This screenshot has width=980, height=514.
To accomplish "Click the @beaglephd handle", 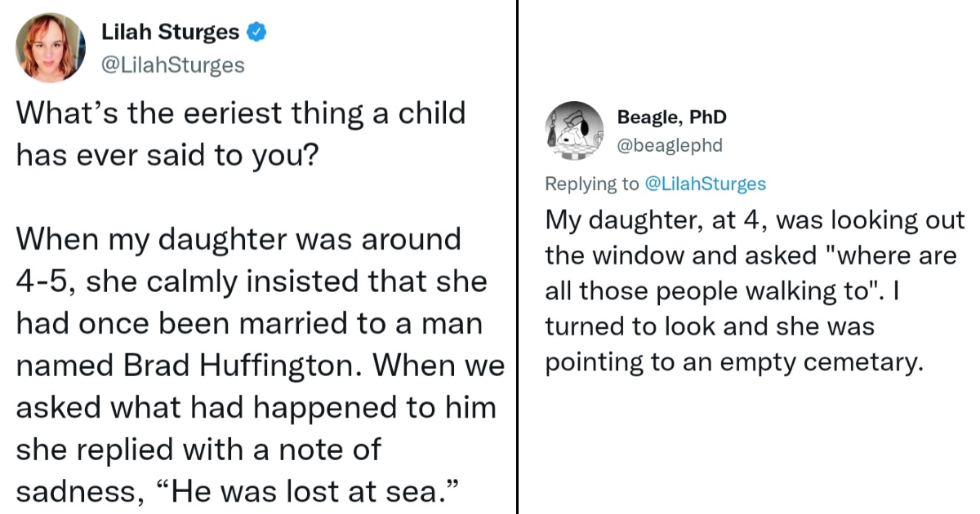I will pyautogui.click(x=670, y=145).
